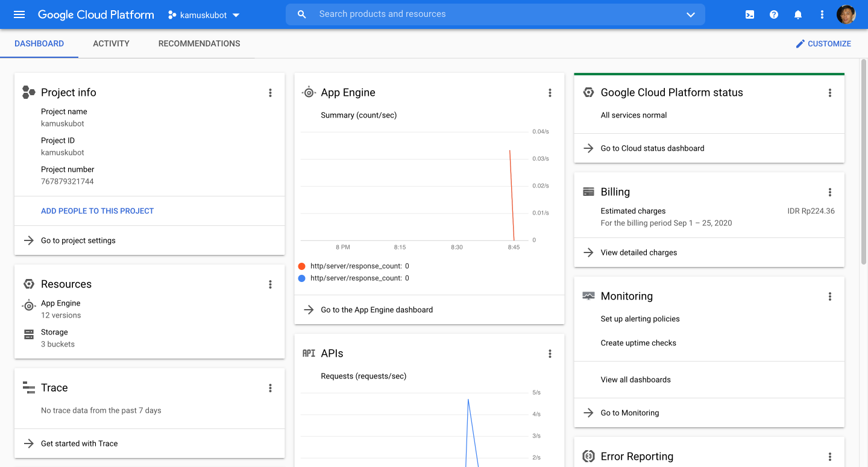Click the Trace card header icon

pyautogui.click(x=28, y=387)
